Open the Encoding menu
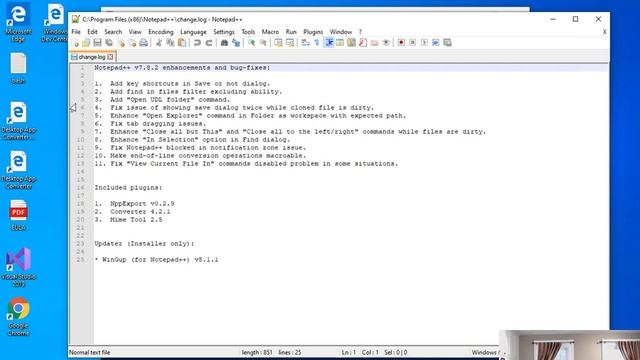 (161, 32)
